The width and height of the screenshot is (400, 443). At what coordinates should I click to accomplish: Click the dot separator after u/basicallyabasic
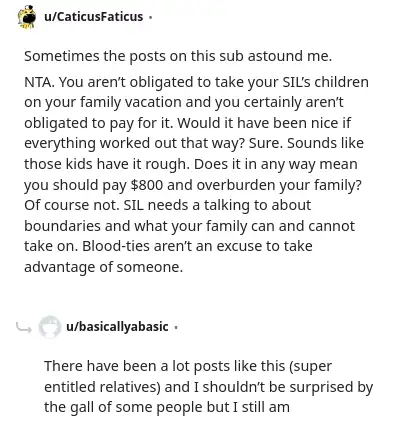(x=176, y=327)
